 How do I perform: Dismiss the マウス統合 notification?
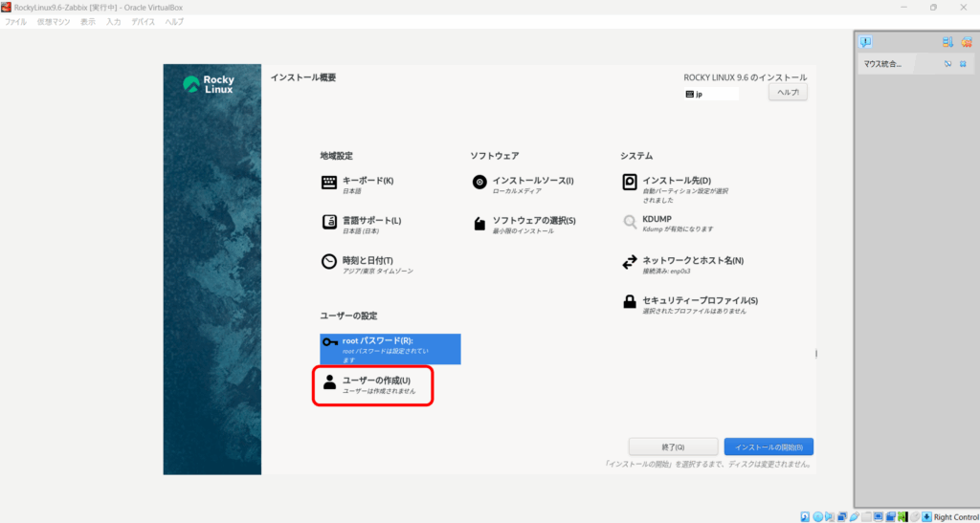pyautogui.click(x=963, y=64)
